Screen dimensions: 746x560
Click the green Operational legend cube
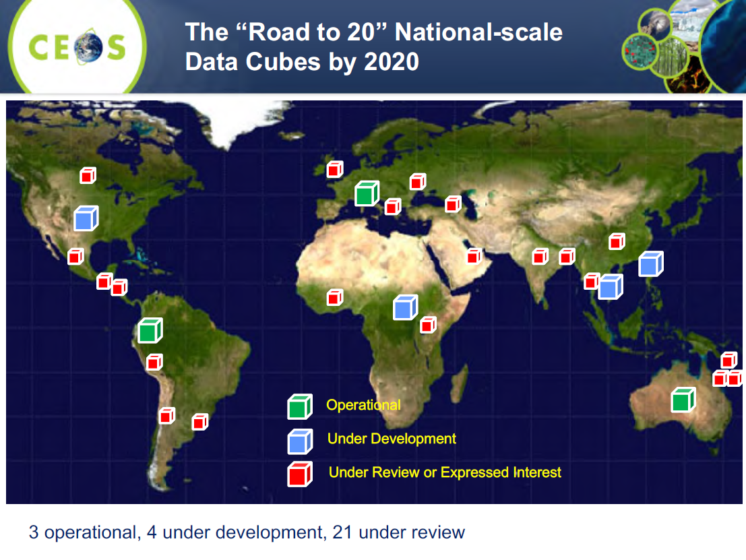299,407
